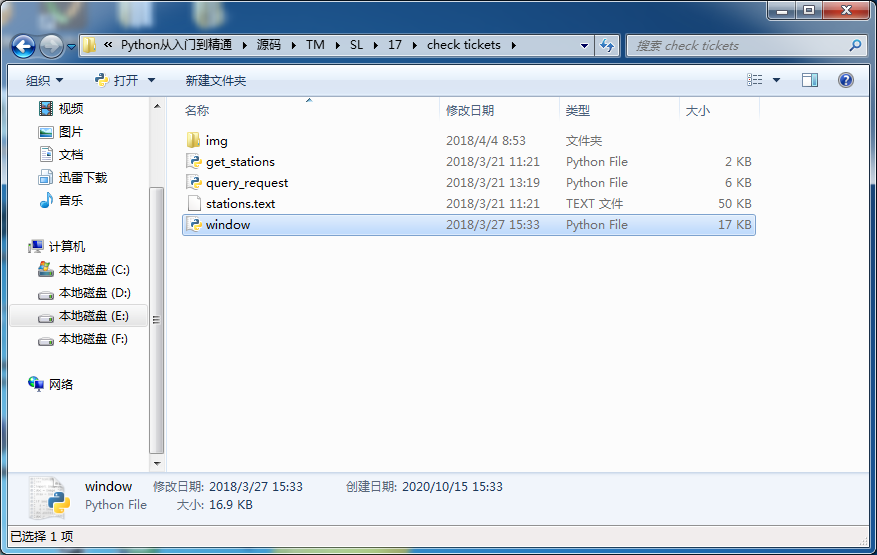
Task: Click the breadcrumb Python从入门到精通
Action: 176,45
